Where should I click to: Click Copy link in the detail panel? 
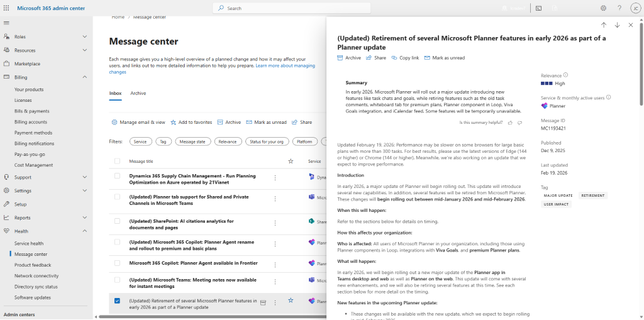click(x=405, y=58)
